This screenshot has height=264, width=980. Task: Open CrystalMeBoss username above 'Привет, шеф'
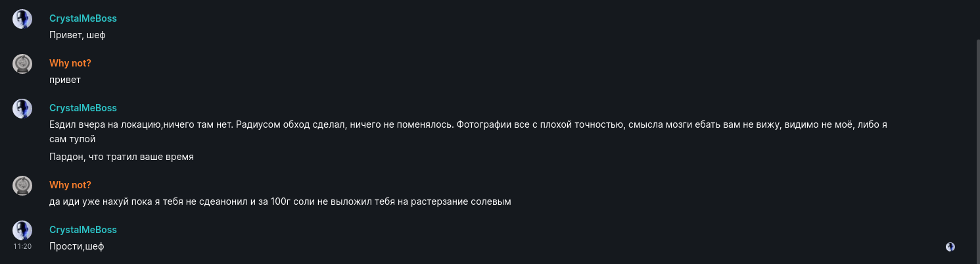tap(83, 18)
